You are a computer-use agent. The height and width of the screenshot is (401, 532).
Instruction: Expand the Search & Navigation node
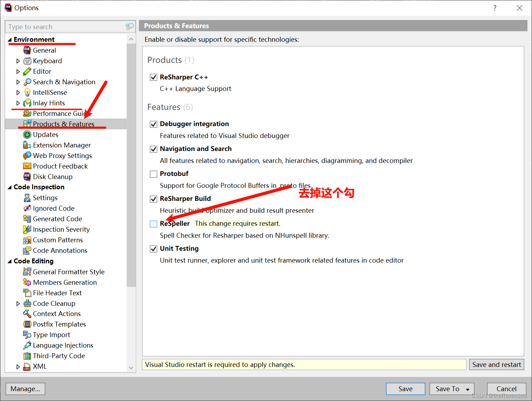click(18, 82)
